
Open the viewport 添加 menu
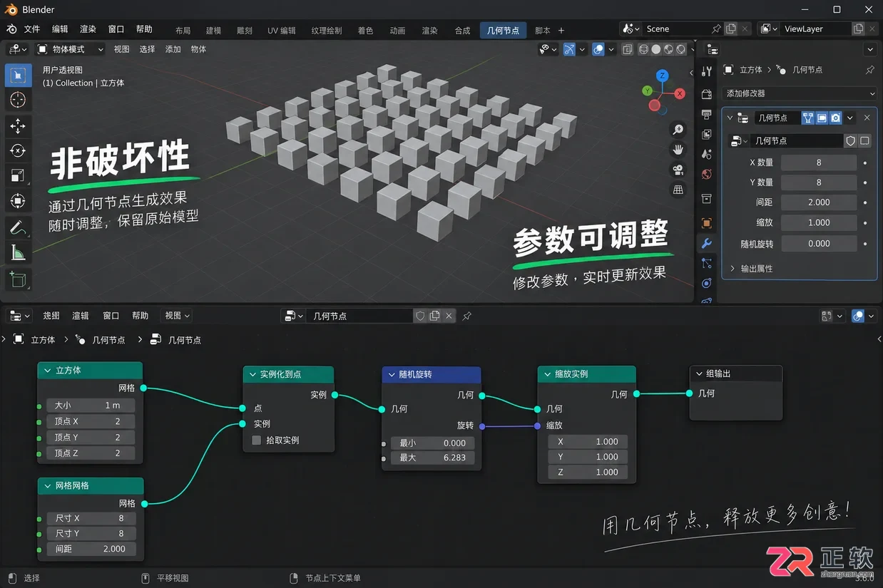tap(173, 49)
